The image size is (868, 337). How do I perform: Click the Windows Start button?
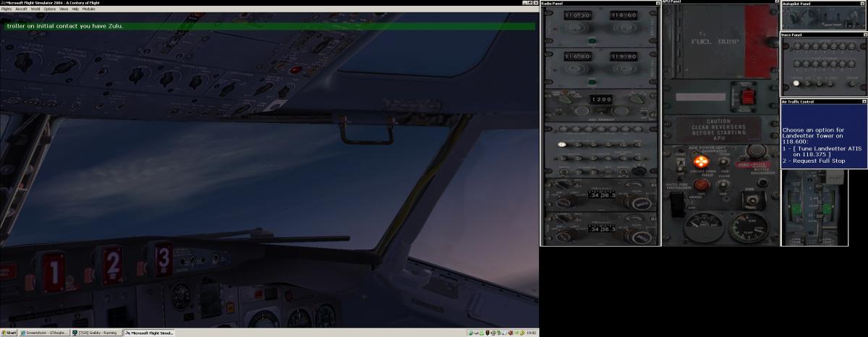tap(9, 333)
